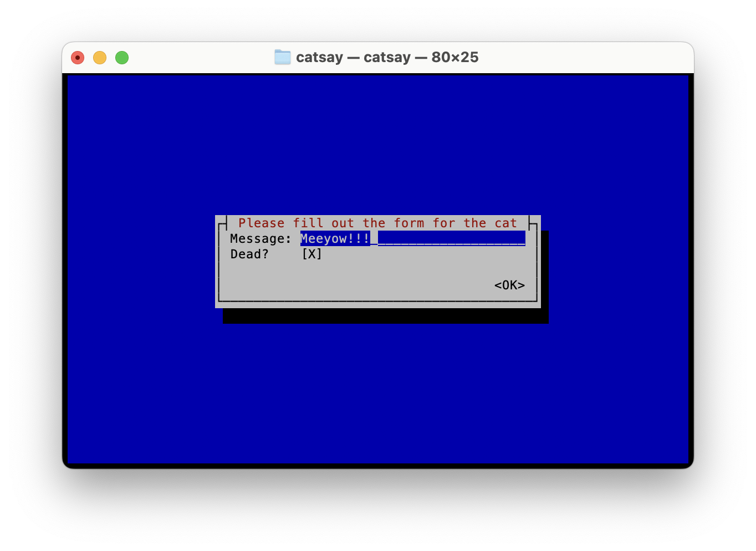Click the window title "catsay — catsay — 80×25"
756x551 pixels.
click(x=387, y=57)
